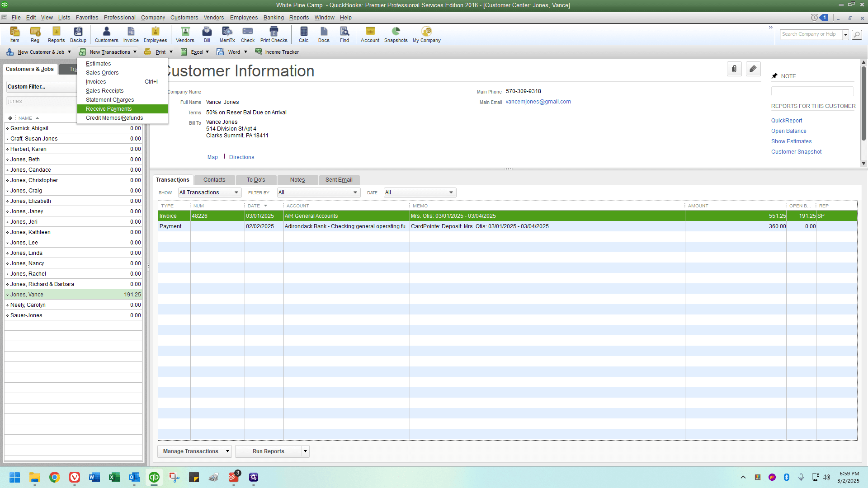Expand the Manage Transactions dropdown arrow

point(228,451)
